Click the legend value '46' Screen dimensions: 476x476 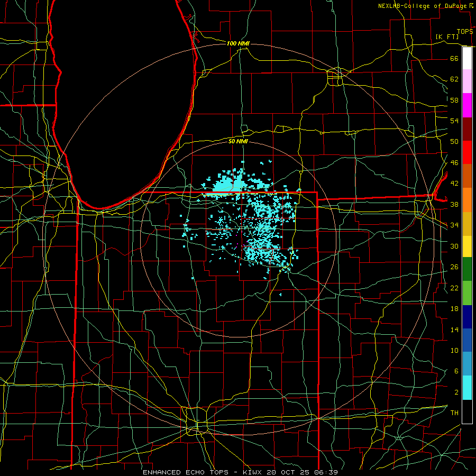coord(454,163)
